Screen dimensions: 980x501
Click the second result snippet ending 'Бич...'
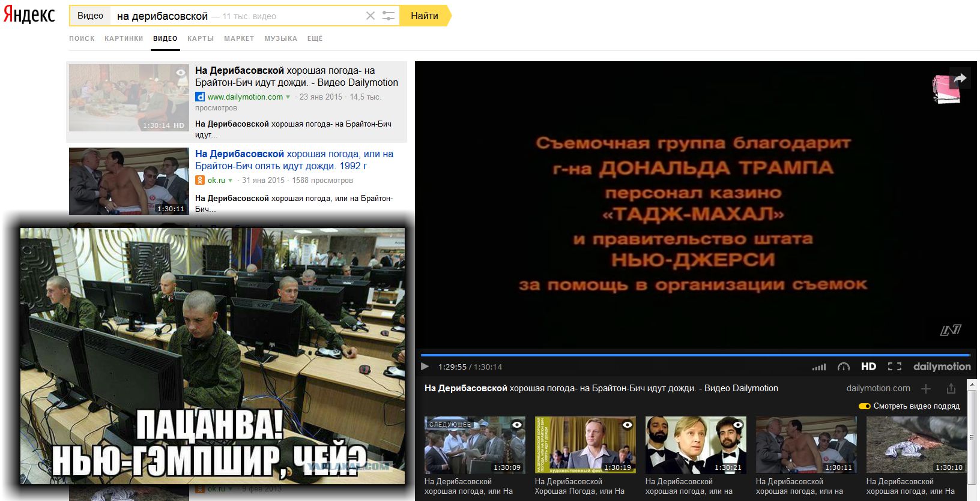[x=294, y=203]
